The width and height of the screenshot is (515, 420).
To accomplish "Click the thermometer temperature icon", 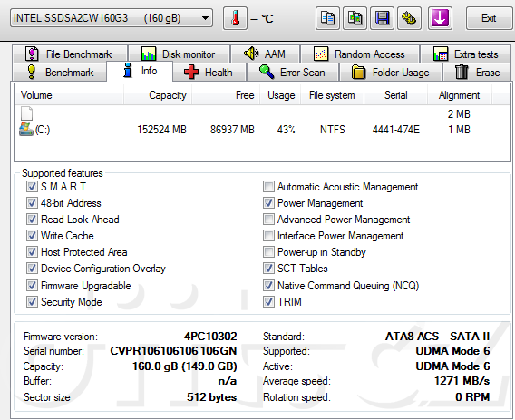I will pos(235,18).
